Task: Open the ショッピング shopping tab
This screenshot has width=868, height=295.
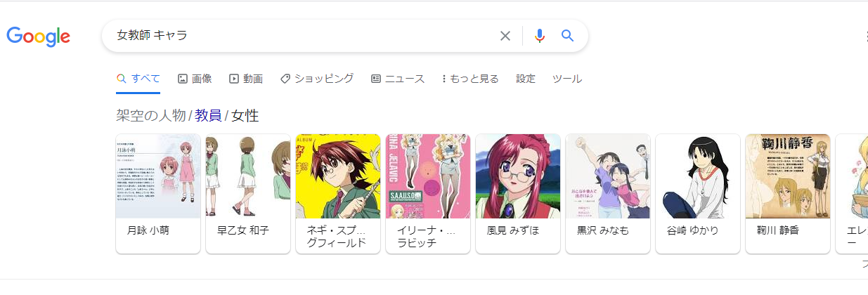Action: [x=317, y=79]
